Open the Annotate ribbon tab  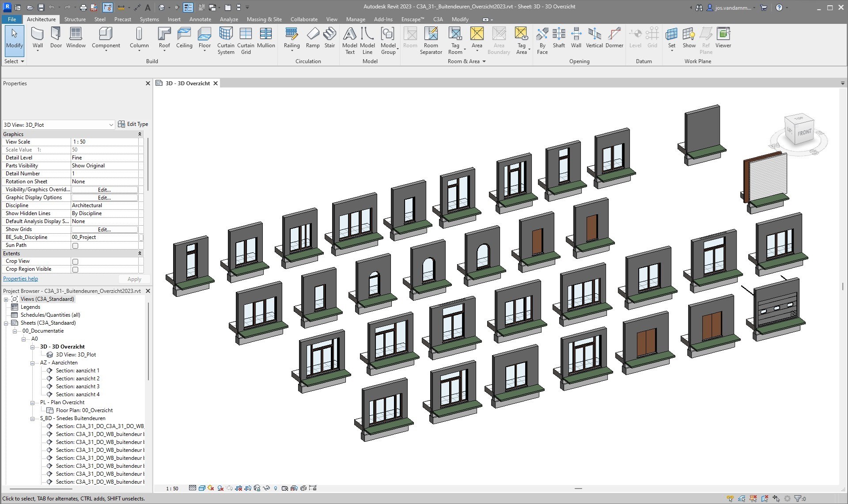(200, 19)
